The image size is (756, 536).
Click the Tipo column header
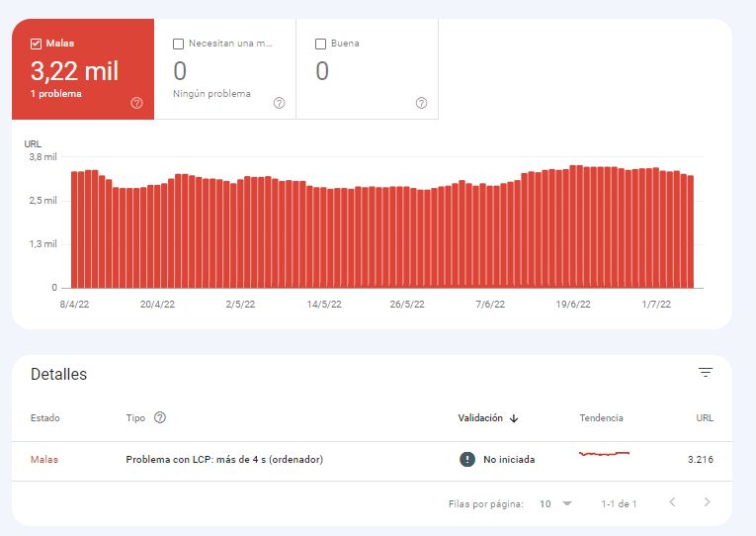pyautogui.click(x=135, y=418)
